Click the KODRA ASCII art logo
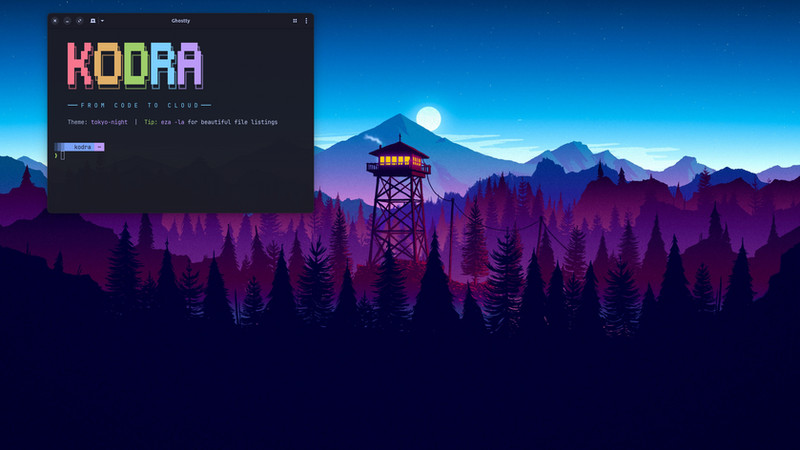The height and width of the screenshot is (450, 800). point(135,65)
